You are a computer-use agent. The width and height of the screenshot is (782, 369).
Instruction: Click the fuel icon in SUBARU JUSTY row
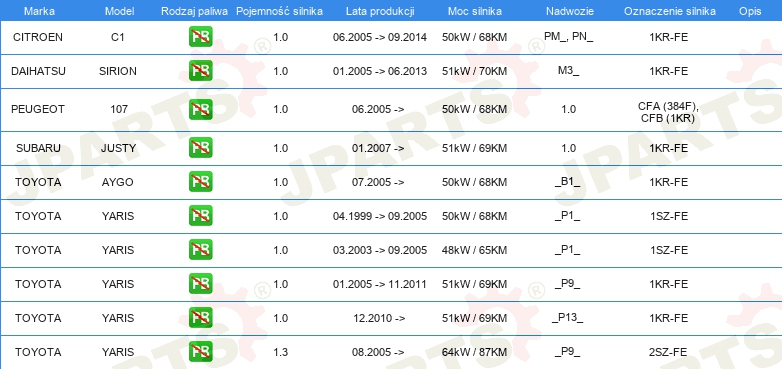pos(200,148)
